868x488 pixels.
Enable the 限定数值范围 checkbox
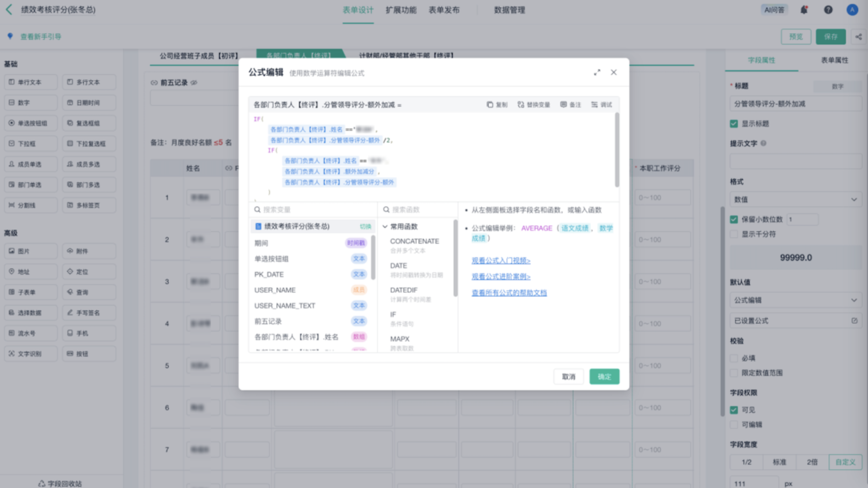pos(734,372)
